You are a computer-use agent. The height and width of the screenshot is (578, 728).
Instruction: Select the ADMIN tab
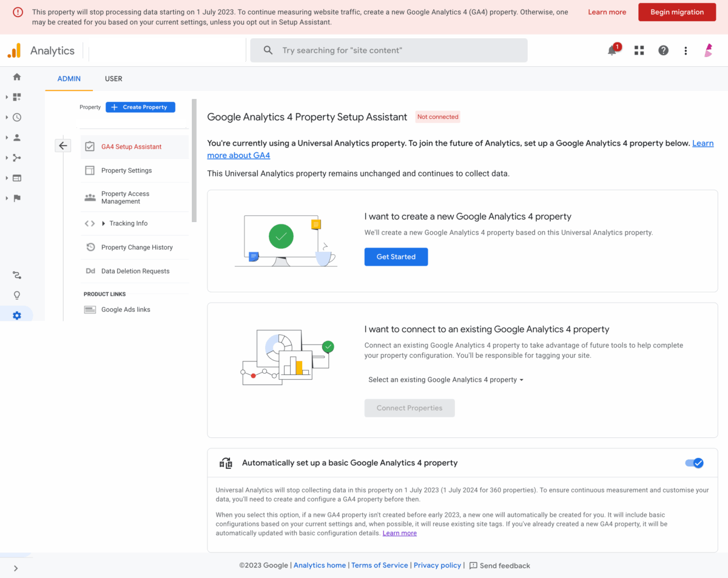[x=69, y=79]
